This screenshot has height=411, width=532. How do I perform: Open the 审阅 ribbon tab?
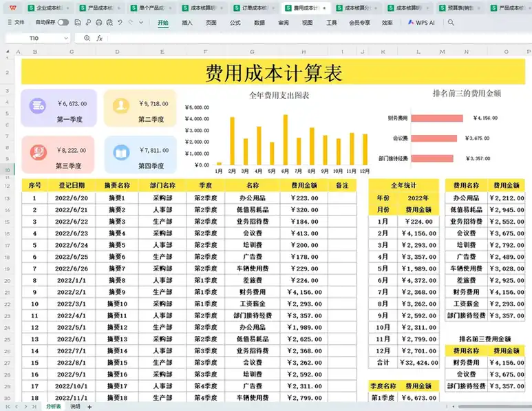284,23
